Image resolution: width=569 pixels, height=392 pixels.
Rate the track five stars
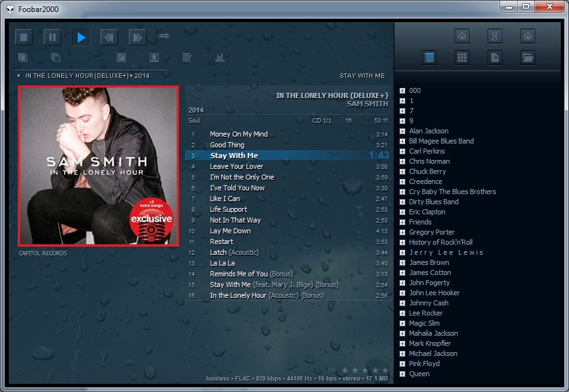[386, 370]
